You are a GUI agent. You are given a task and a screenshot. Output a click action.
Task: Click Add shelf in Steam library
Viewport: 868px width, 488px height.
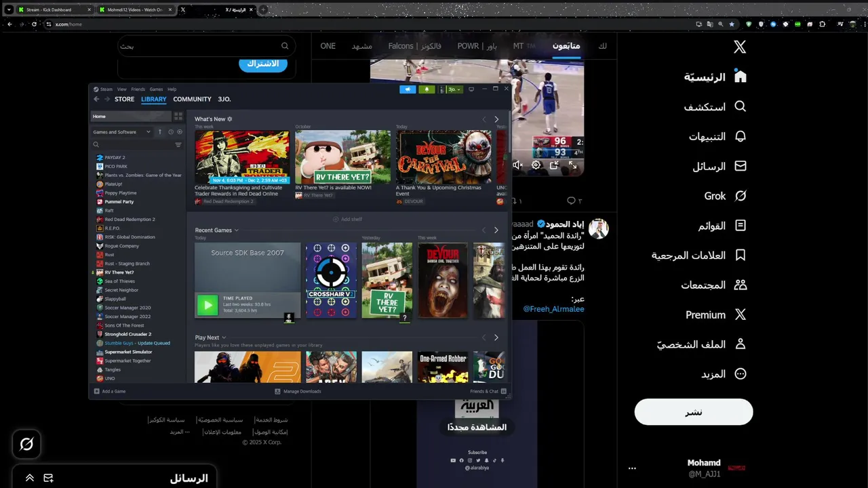pos(348,220)
